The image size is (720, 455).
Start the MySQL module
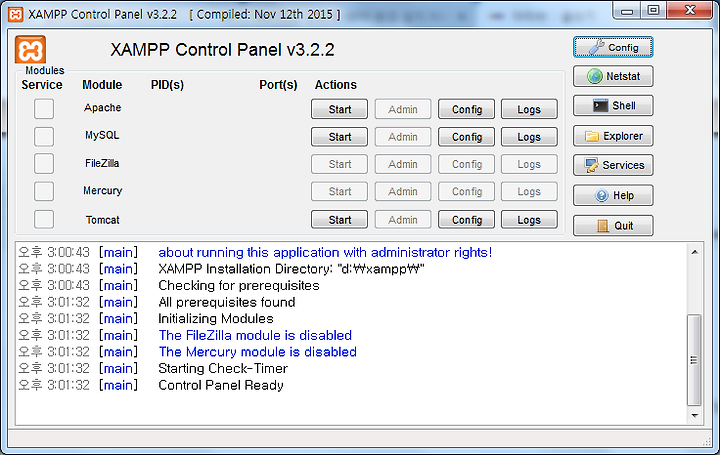click(x=339, y=137)
